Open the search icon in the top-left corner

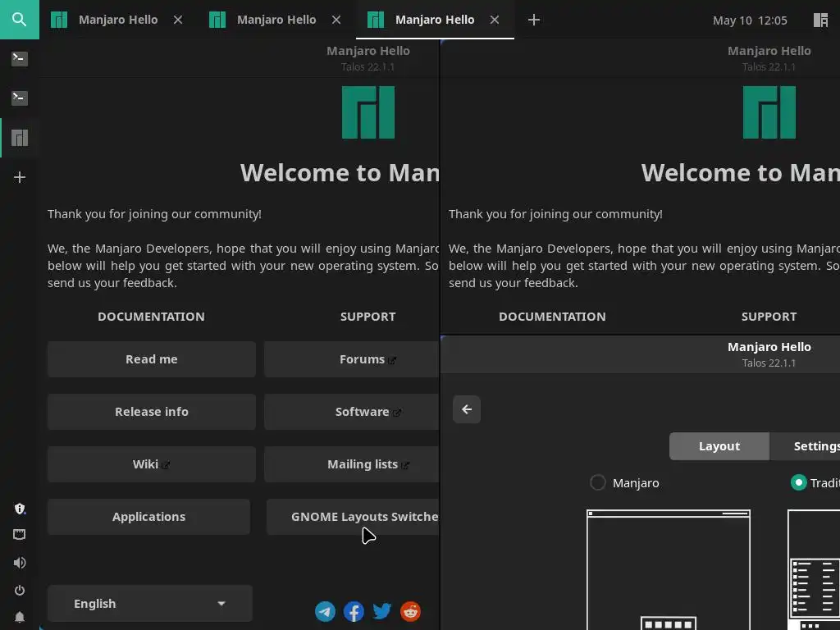[x=20, y=20]
